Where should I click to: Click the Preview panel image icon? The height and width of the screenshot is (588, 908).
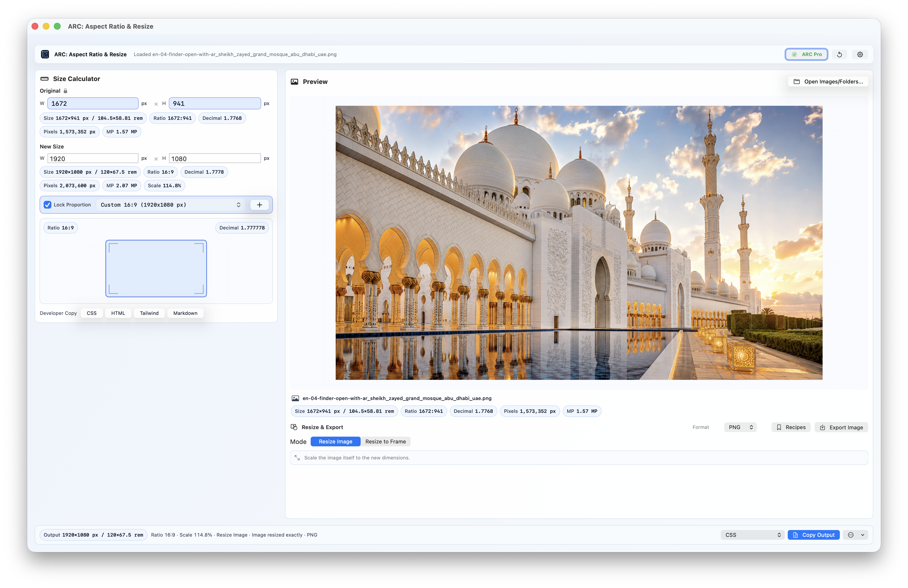294,82
